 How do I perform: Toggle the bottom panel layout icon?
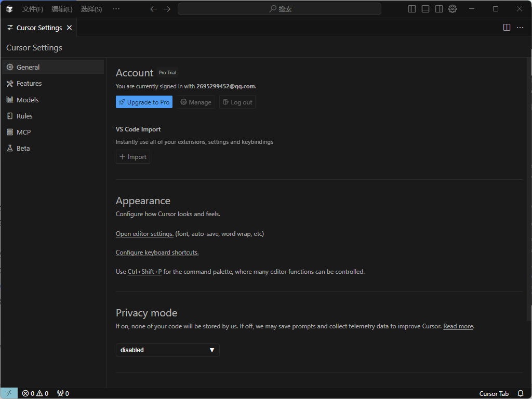[x=425, y=9]
